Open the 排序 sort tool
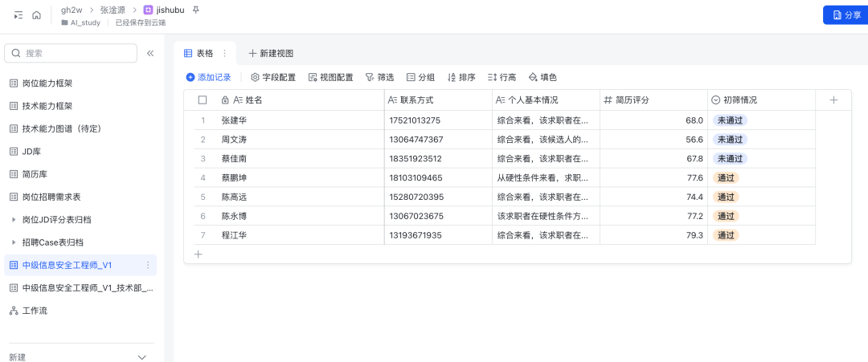This screenshot has height=362, width=868. [461, 77]
